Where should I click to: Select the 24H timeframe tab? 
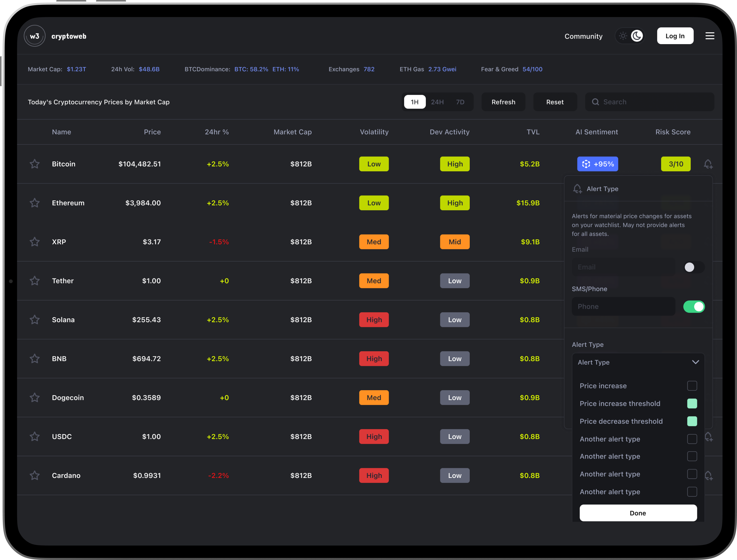[437, 102]
